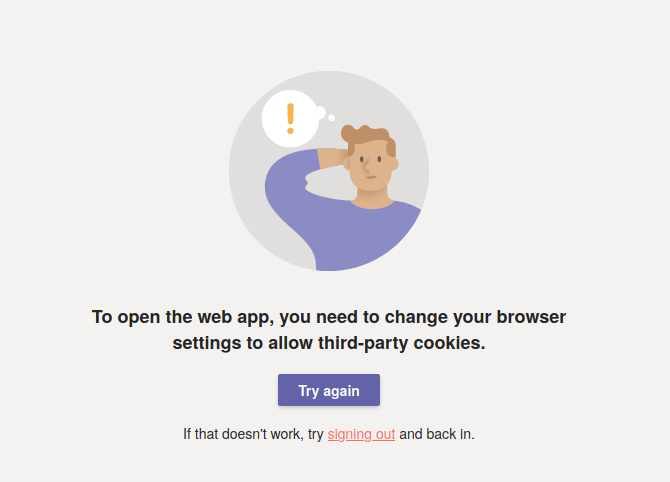Click the hand scratching the head
Image resolution: width=670 pixels, height=482 pixels.
click(x=333, y=157)
